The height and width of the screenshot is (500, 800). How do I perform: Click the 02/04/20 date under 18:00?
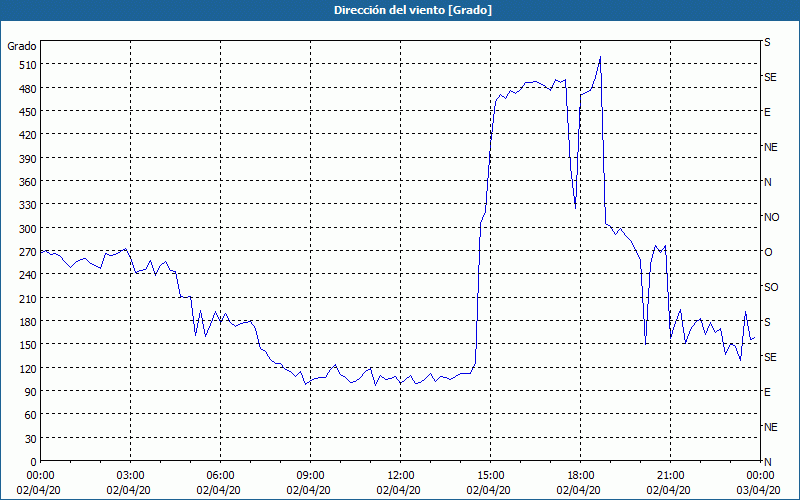pos(579,490)
